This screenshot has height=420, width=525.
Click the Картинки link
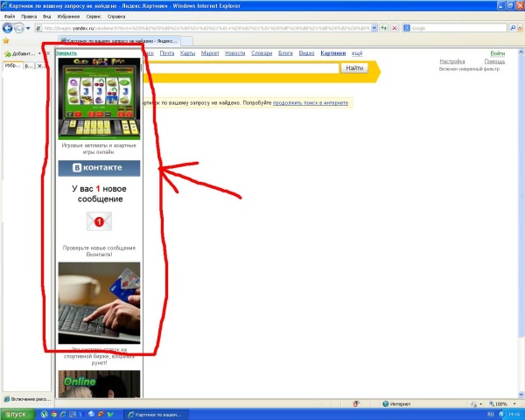tap(333, 53)
